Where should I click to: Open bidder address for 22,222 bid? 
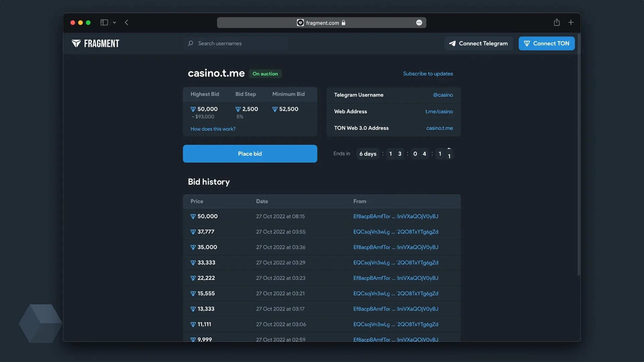396,278
